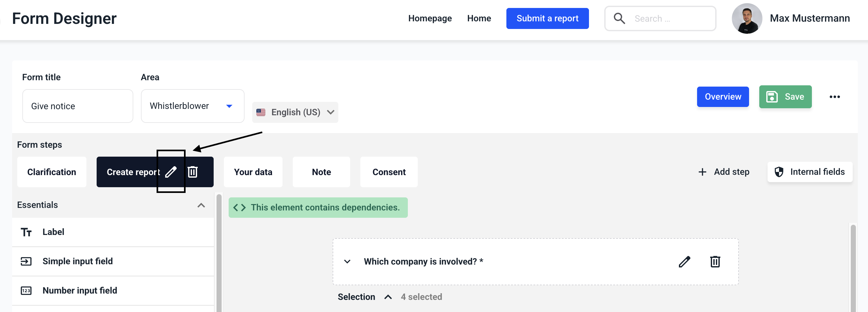Open the three-dots more options menu
The height and width of the screenshot is (312, 868).
(834, 97)
